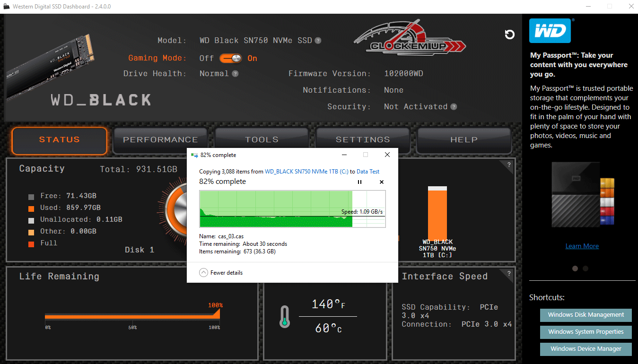Open Windows Disk Management shortcut
Image resolution: width=638 pixels, height=364 pixels.
click(x=586, y=315)
